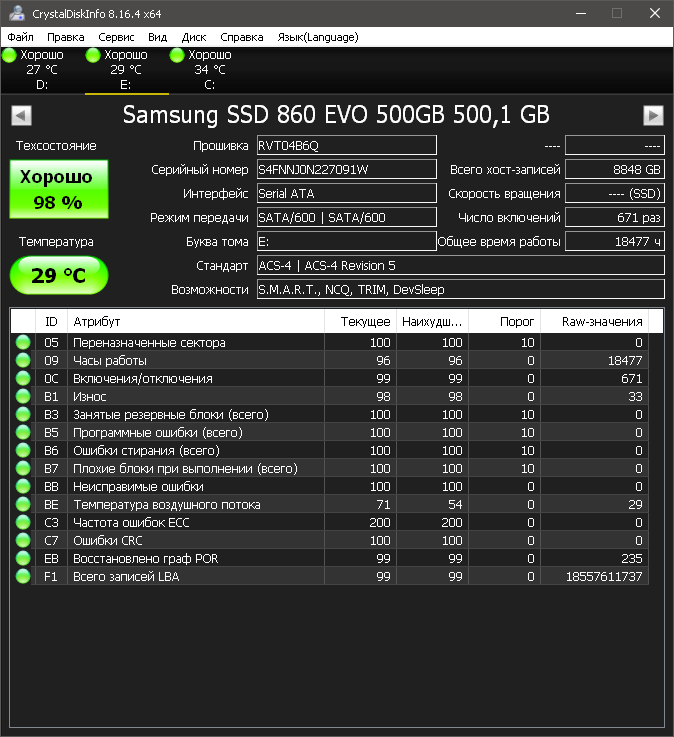Click the Техсостояние label
This screenshot has height=737, width=674.
(x=56, y=146)
